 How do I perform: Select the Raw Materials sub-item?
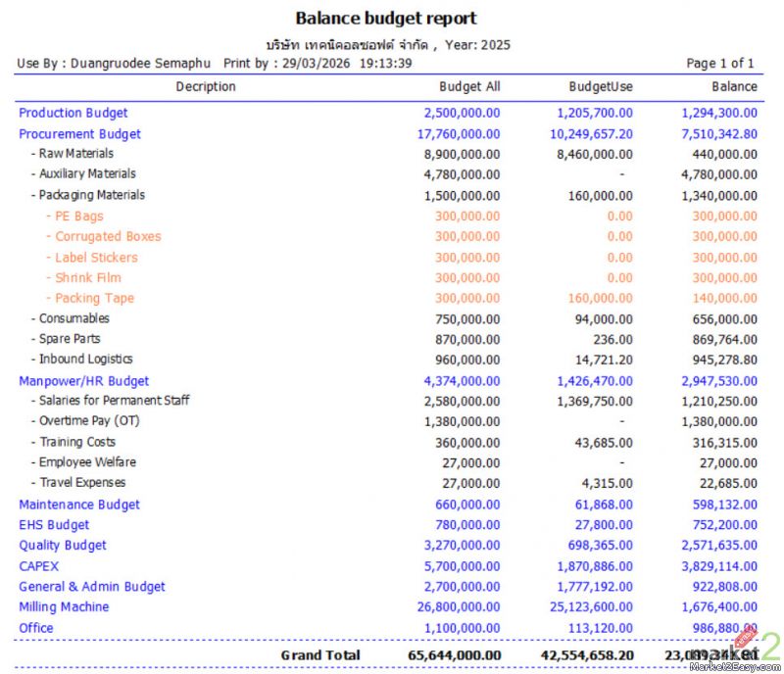(x=75, y=154)
